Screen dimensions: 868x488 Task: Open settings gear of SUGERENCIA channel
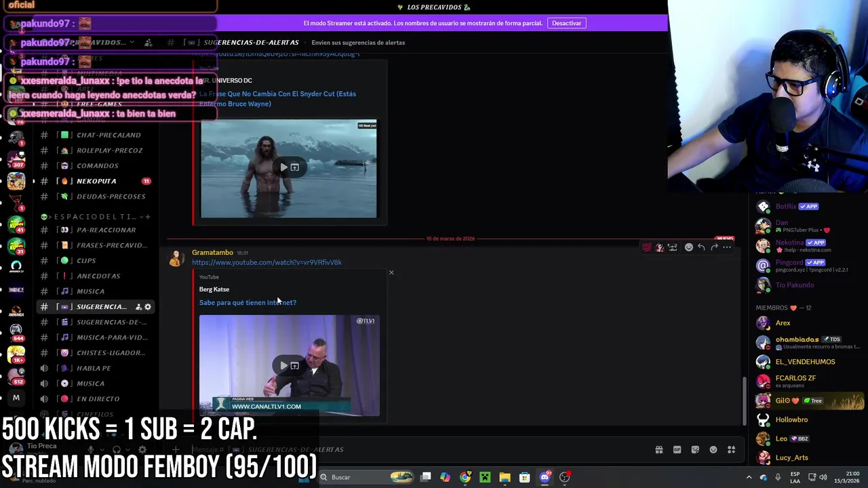[x=148, y=307]
